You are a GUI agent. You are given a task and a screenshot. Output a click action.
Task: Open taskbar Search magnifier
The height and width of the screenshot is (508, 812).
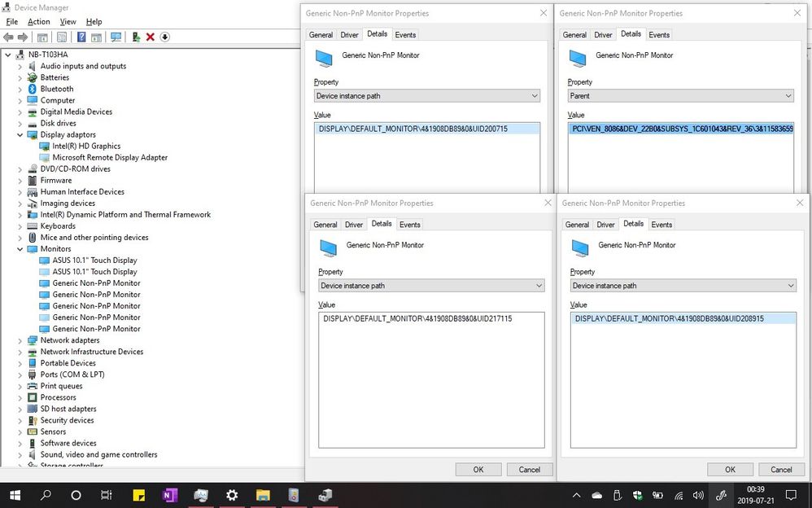[46, 495]
